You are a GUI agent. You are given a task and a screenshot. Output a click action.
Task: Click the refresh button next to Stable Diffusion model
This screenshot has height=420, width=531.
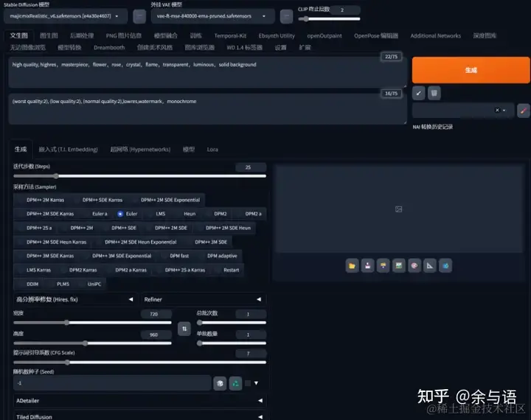click(139, 16)
